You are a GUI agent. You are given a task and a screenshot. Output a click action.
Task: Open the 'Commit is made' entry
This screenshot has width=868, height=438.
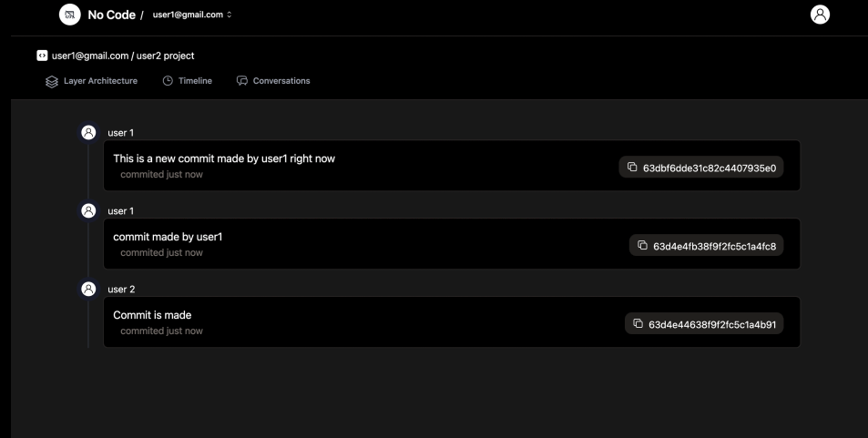coord(152,315)
